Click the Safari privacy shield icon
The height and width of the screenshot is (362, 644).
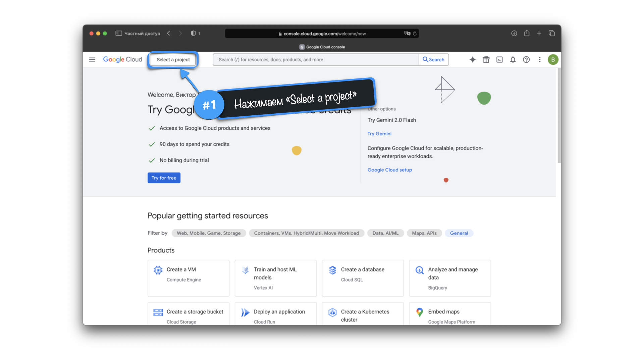coord(193,33)
